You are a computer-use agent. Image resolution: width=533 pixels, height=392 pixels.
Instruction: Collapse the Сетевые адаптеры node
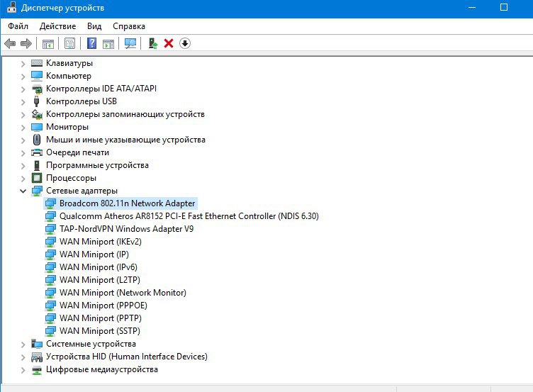pos(23,191)
